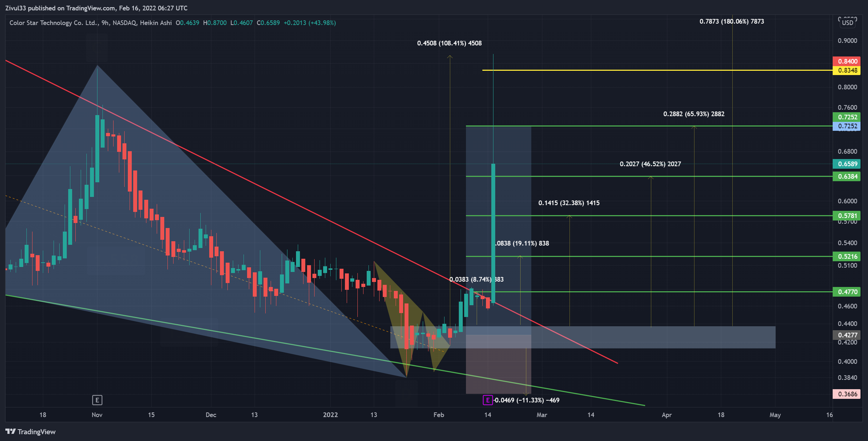
Task: Click the red 0.8400 price label
Action: pyautogui.click(x=847, y=61)
